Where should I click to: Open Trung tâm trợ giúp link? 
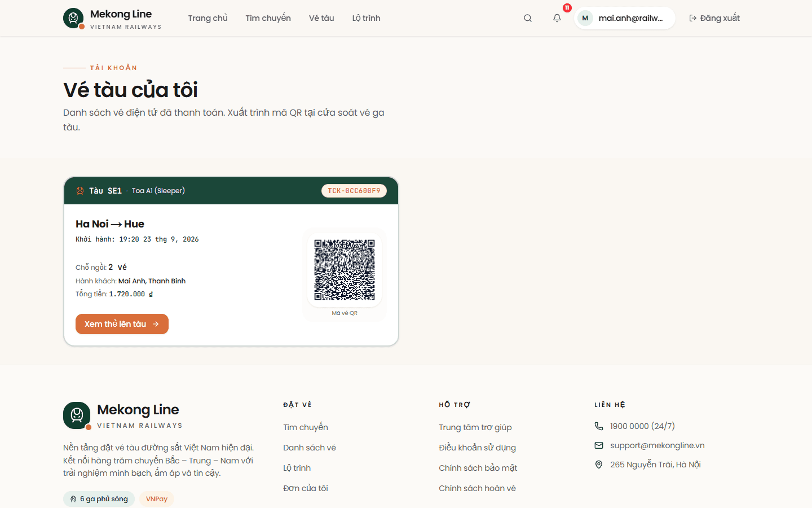[x=475, y=427]
